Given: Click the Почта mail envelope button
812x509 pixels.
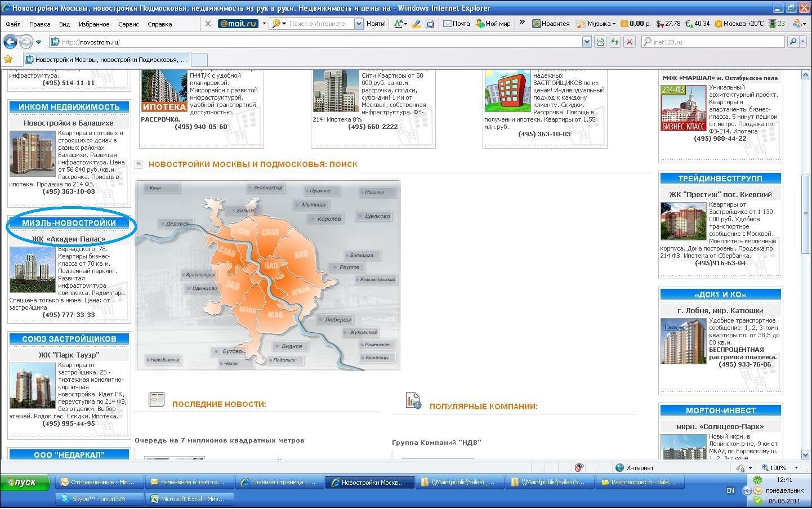Looking at the screenshot, I should coord(457,24).
